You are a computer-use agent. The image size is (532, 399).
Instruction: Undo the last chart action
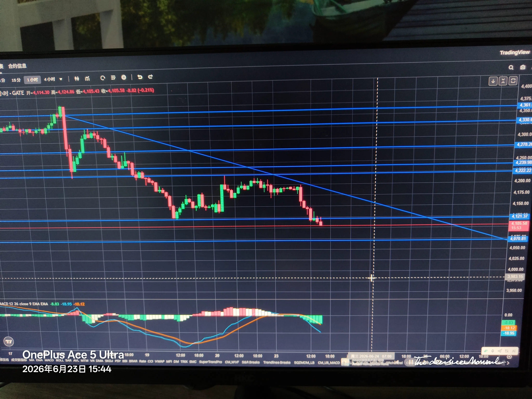(x=140, y=77)
